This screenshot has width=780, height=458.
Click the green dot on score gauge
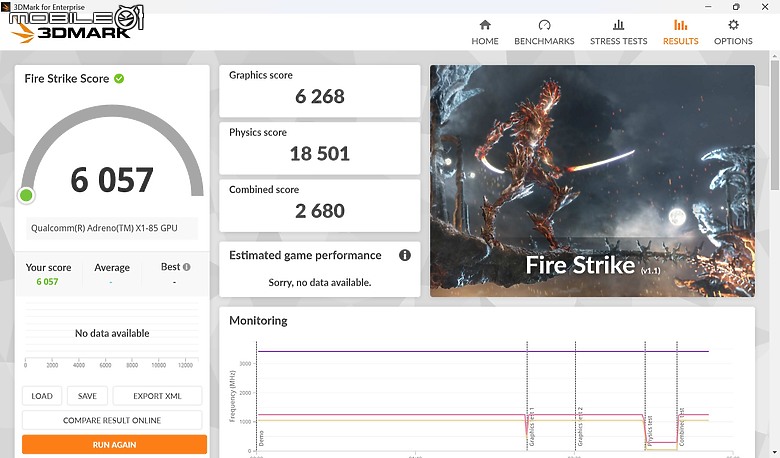point(26,195)
